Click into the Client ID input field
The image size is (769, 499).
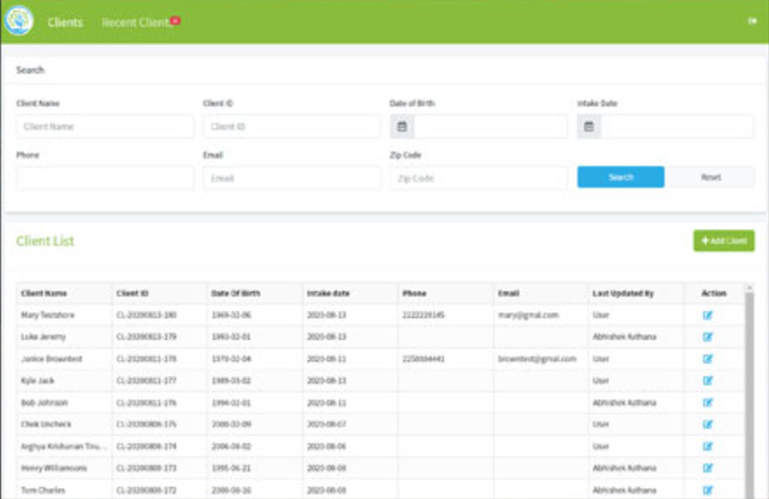pyautogui.click(x=291, y=127)
